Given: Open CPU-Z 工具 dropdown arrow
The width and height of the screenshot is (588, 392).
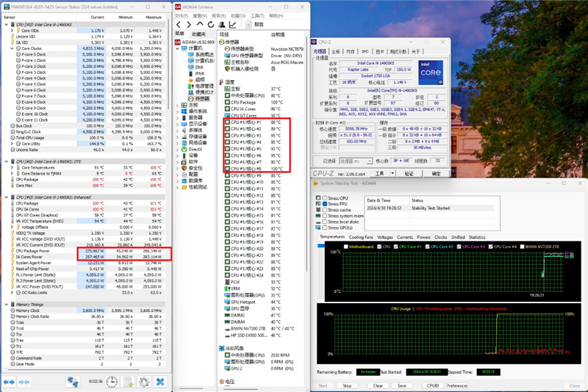Looking at the screenshot, I should 392,174.
